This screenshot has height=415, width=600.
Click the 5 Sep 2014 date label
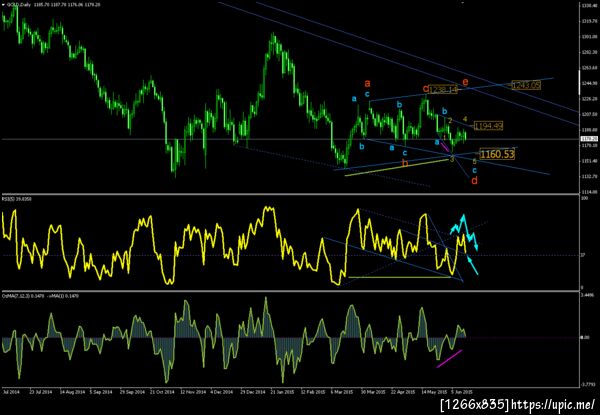pos(101,392)
